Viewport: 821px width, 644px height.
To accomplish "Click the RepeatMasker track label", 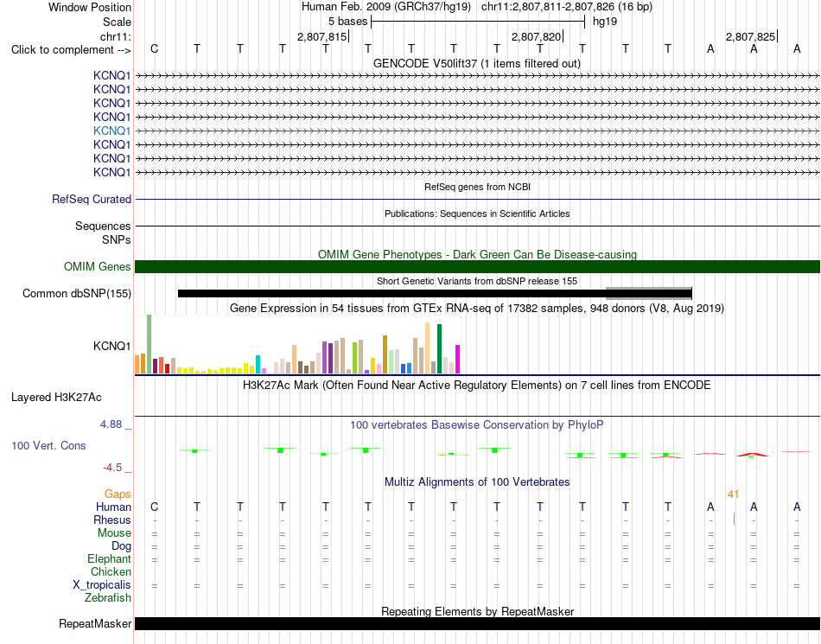I will pyautogui.click(x=95, y=623).
